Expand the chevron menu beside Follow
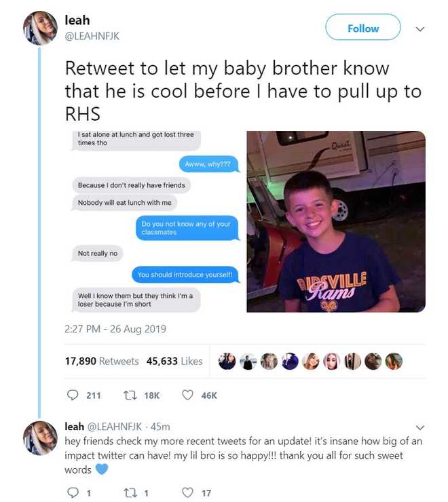448x502 pixels. click(419, 29)
